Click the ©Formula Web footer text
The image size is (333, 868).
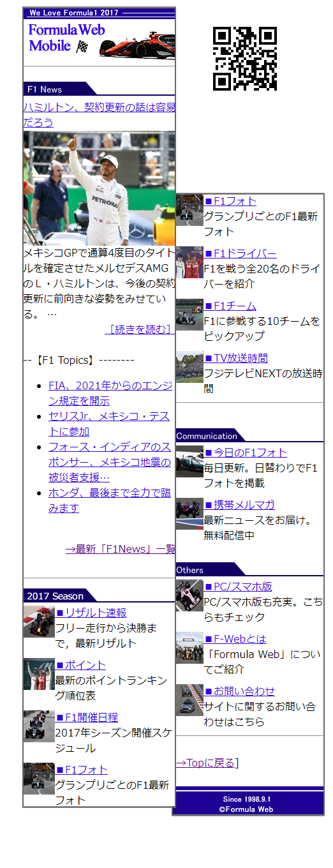tap(246, 809)
